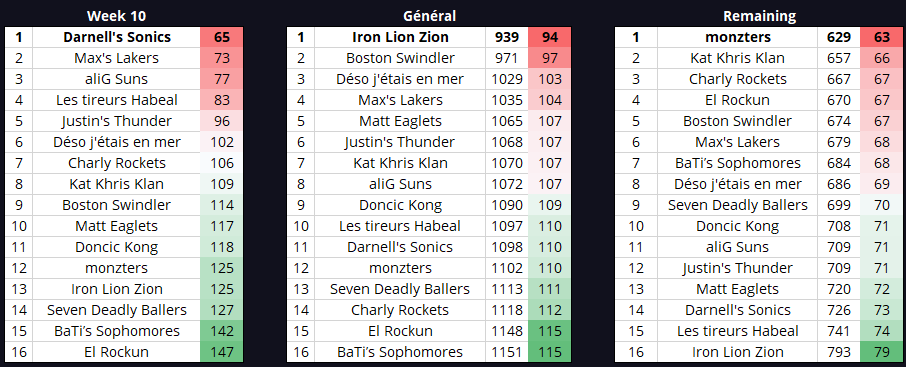Select Boston Swindler in the Général table
The width and height of the screenshot is (906, 367).
click(400, 58)
